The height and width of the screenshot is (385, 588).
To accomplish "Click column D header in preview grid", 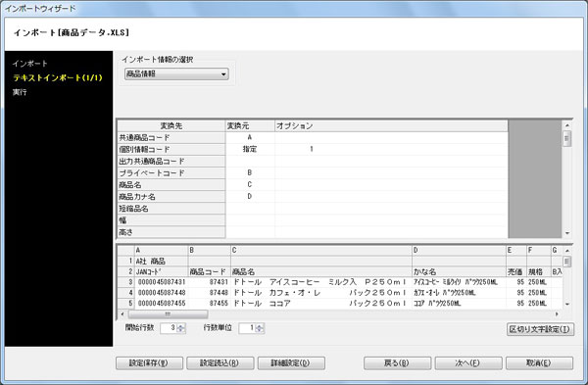I will (x=459, y=250).
